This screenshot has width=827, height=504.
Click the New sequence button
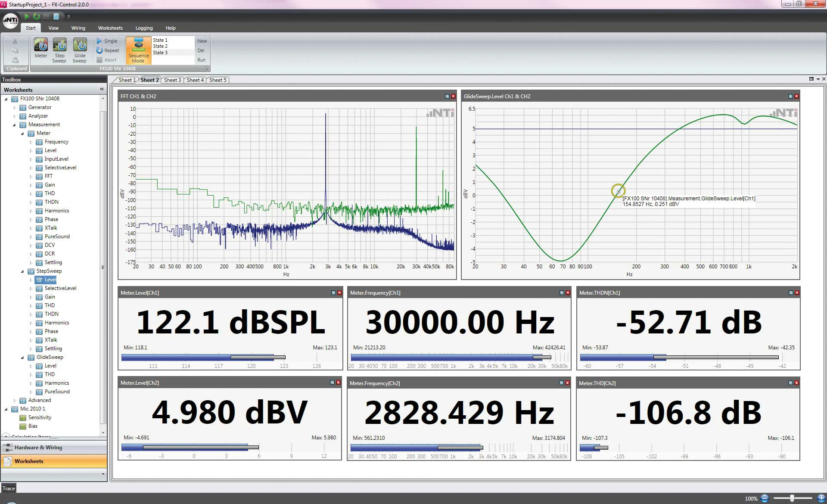point(202,40)
